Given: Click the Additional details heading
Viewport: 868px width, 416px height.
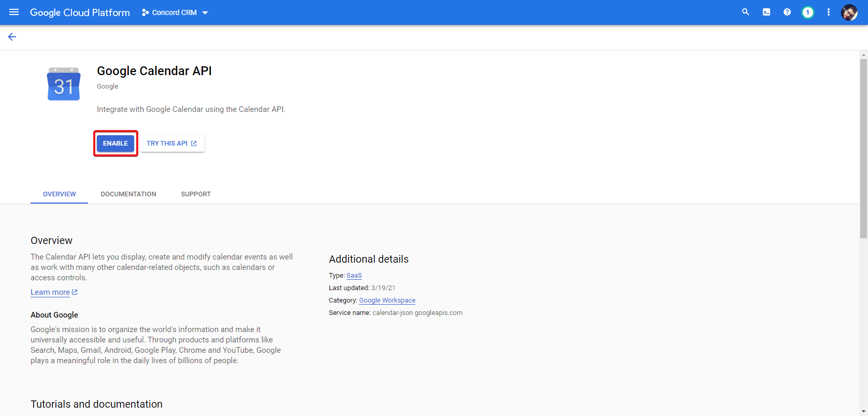Looking at the screenshot, I should 369,259.
